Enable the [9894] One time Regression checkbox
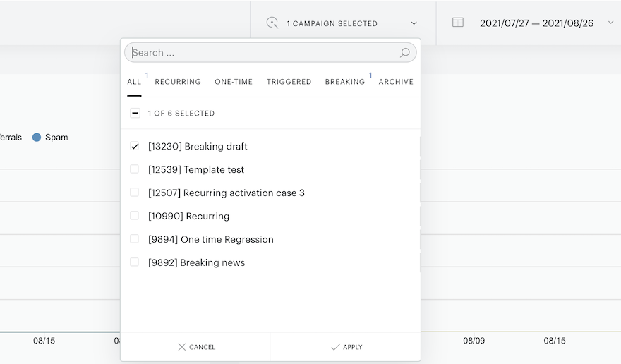 pyautogui.click(x=135, y=239)
